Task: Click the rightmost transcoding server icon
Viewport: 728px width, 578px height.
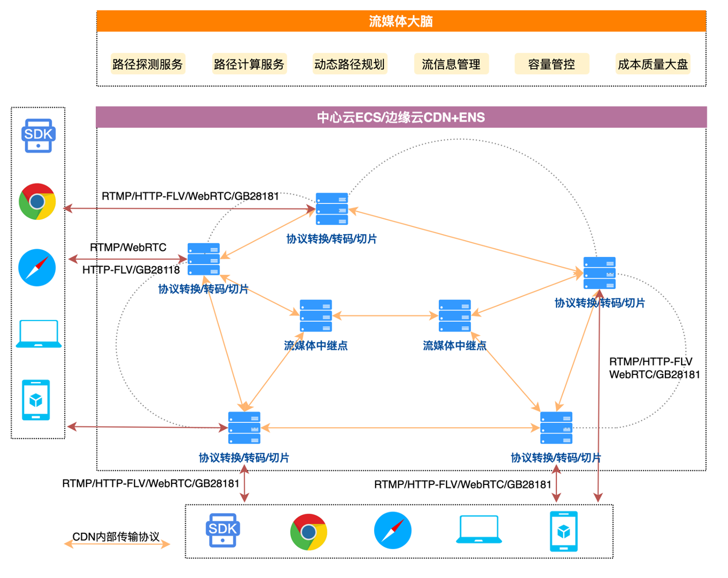Action: click(x=599, y=273)
